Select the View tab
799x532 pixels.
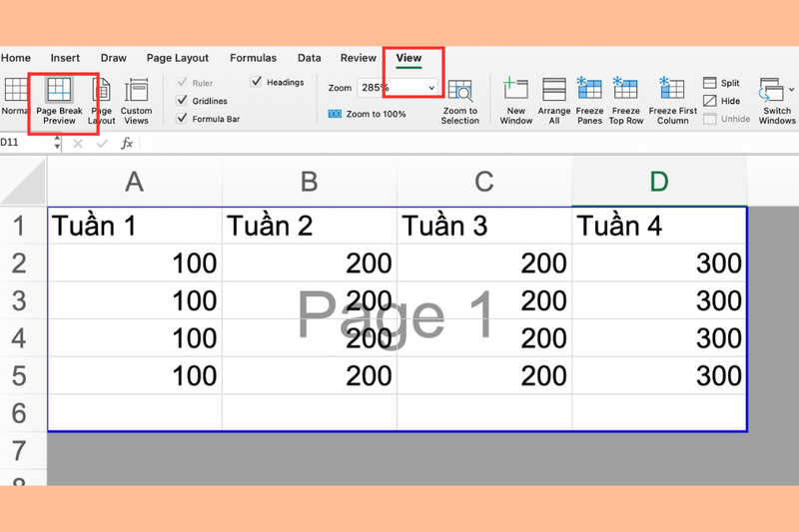coord(408,58)
